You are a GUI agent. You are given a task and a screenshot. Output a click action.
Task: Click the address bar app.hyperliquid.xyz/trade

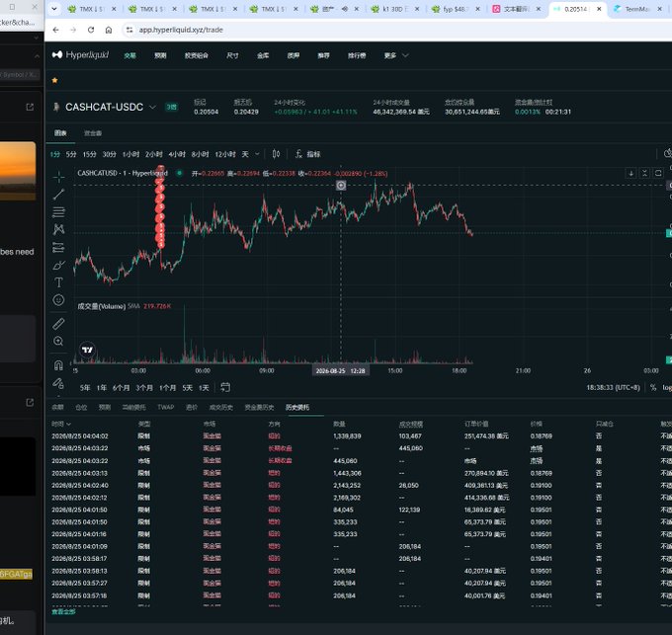pos(181,30)
